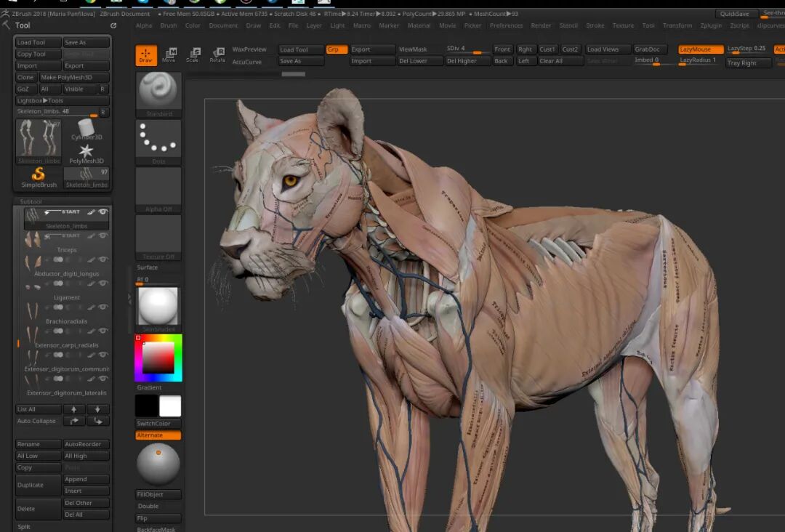This screenshot has height=532, width=785.
Task: Expand the Split section
Action: (24, 526)
